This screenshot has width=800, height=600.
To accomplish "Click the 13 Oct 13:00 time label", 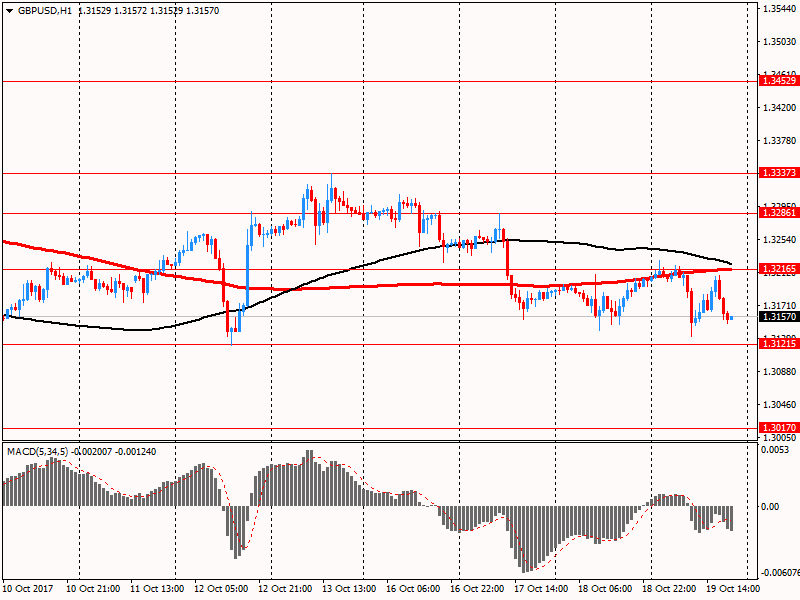I will (x=349, y=589).
